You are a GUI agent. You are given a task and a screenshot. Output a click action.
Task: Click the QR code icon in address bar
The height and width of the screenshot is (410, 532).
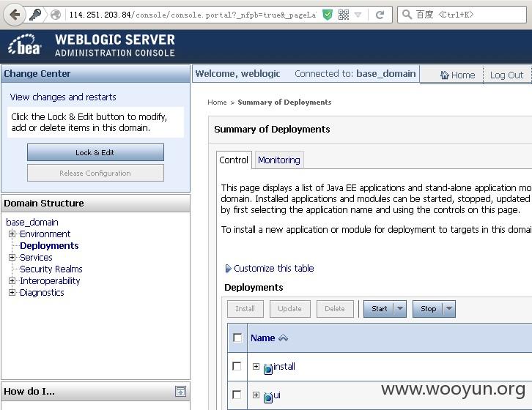(344, 15)
